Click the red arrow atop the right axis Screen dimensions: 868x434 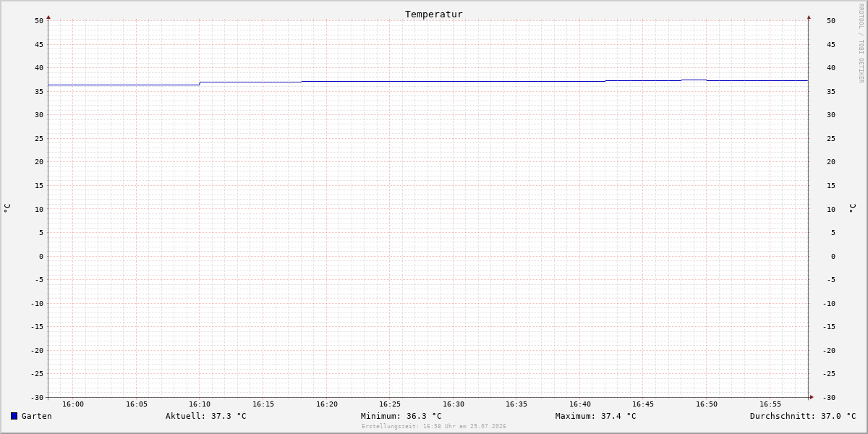click(x=809, y=17)
